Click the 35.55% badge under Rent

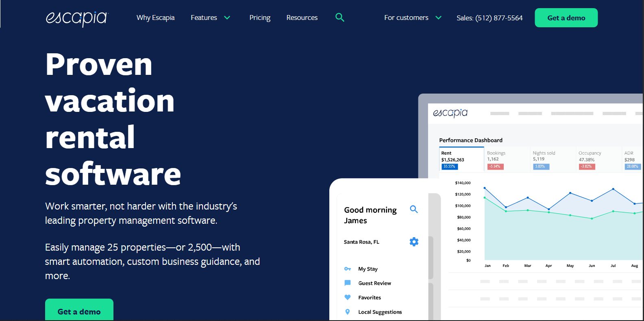(450, 166)
